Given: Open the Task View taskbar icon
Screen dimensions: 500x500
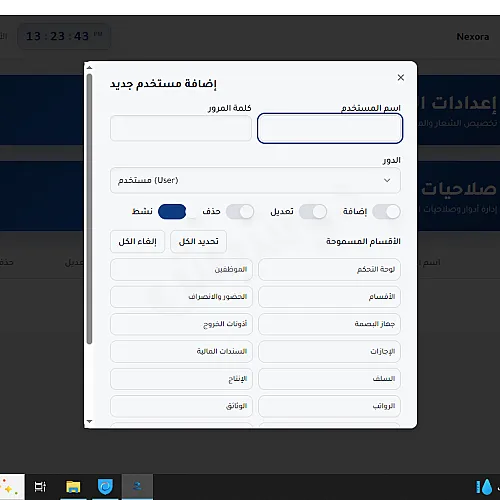Looking at the screenshot, I should pos(40,487).
